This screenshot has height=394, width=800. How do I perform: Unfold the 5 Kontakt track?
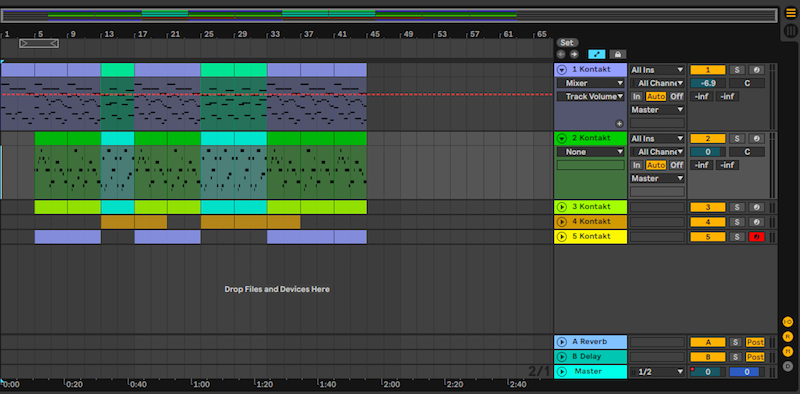(562, 236)
